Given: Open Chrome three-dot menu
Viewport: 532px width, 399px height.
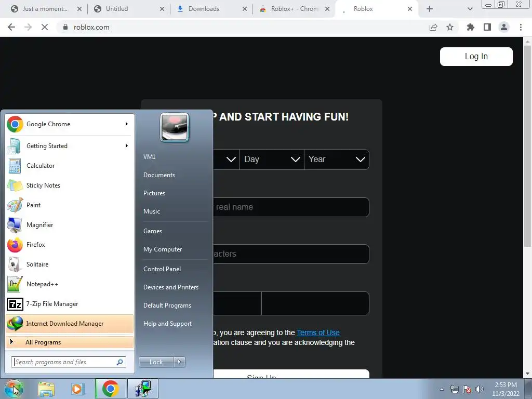Looking at the screenshot, I should 521,27.
